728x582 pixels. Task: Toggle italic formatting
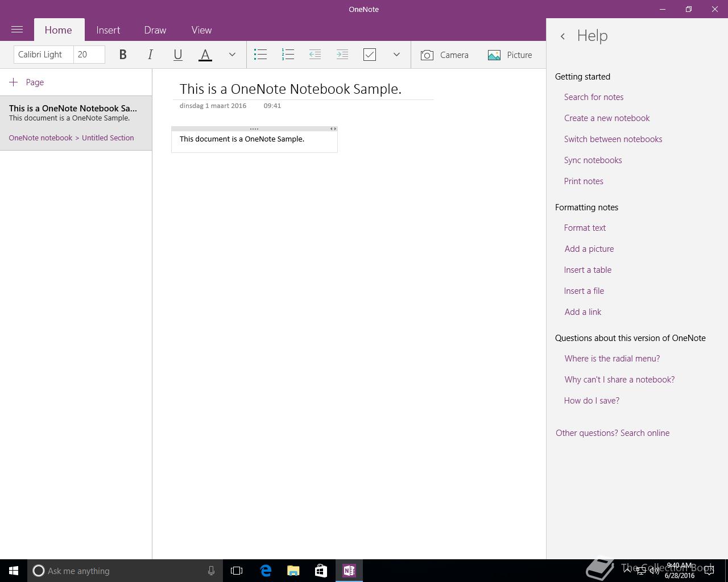tap(150, 55)
